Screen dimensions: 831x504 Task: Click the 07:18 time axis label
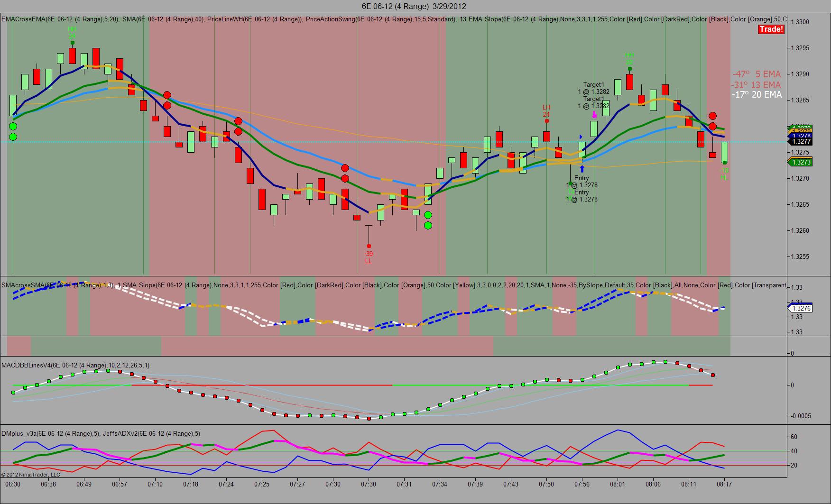point(191,484)
